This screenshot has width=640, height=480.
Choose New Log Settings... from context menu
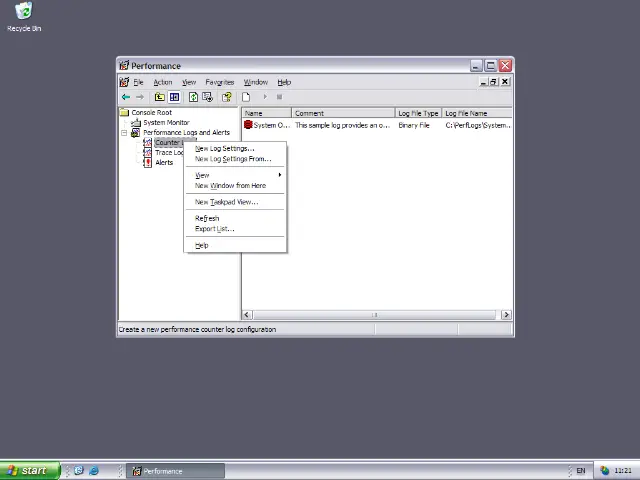pyautogui.click(x=224, y=148)
